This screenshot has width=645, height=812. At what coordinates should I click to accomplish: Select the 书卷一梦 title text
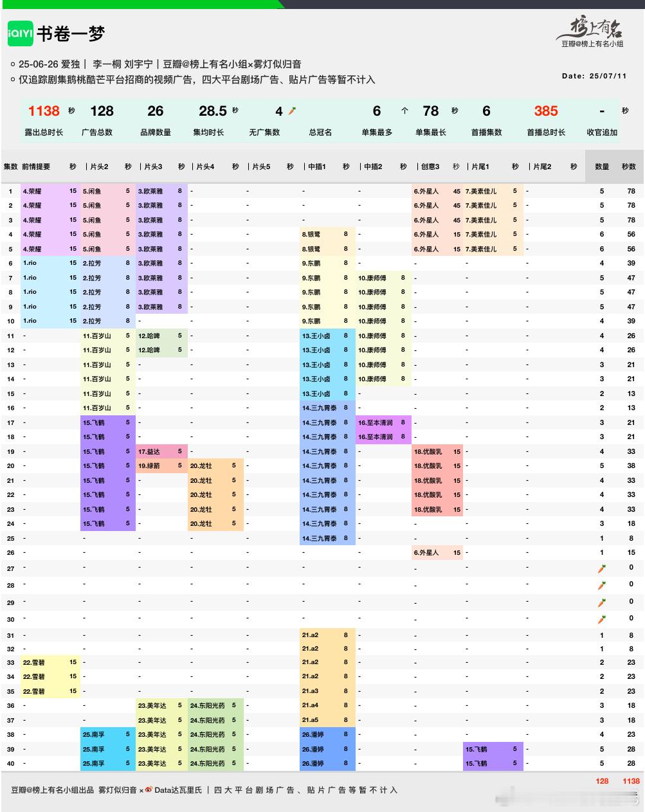(70, 33)
